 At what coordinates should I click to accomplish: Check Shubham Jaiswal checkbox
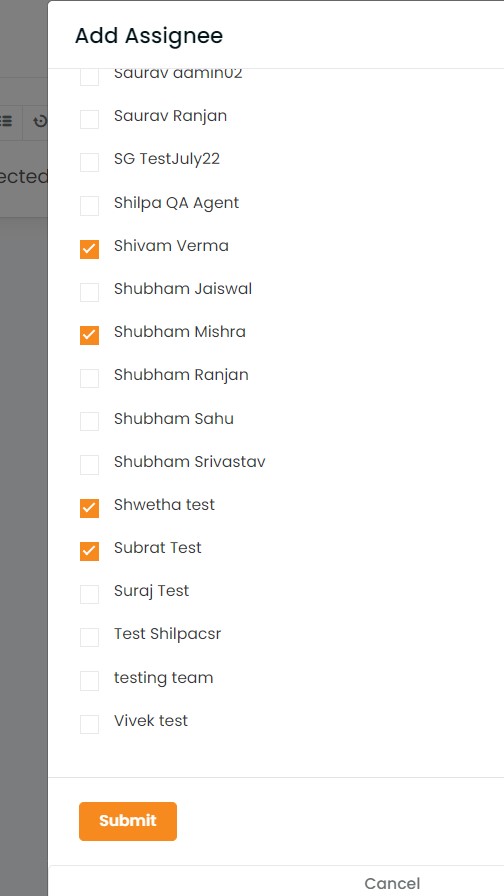[x=89, y=292]
